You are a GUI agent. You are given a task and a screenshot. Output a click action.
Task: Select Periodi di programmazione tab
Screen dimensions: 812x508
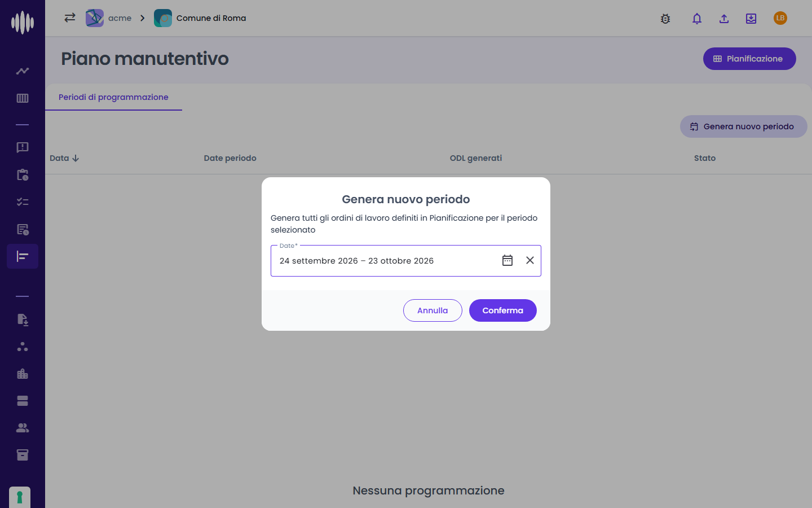click(113, 97)
